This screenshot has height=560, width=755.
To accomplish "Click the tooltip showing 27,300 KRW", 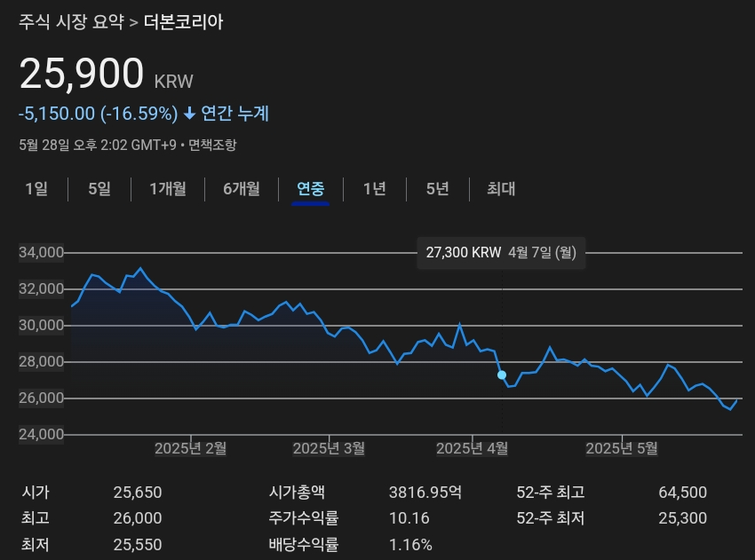I will pyautogui.click(x=501, y=252).
